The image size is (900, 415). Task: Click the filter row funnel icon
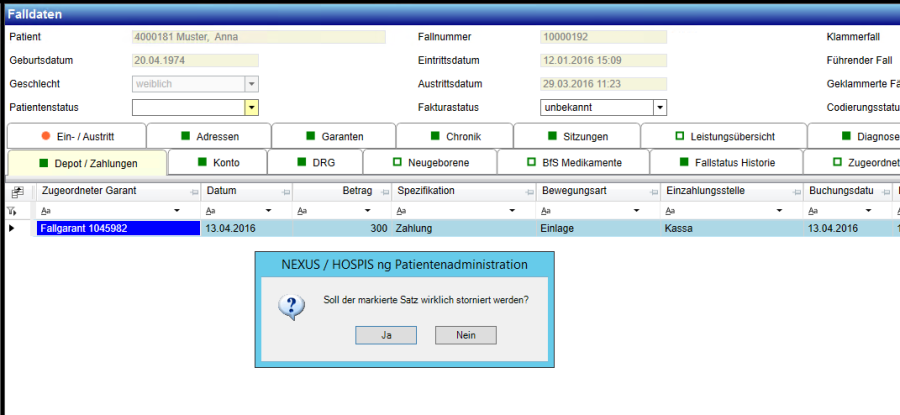11,211
